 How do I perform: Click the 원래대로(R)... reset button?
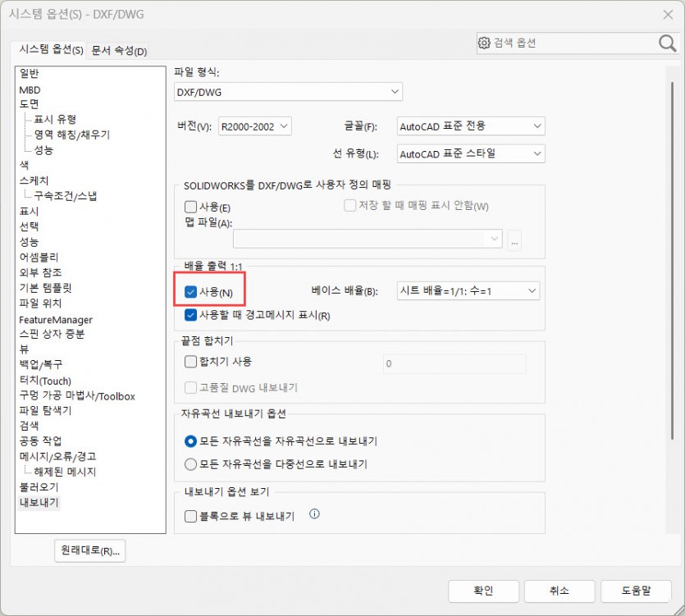pyautogui.click(x=90, y=550)
